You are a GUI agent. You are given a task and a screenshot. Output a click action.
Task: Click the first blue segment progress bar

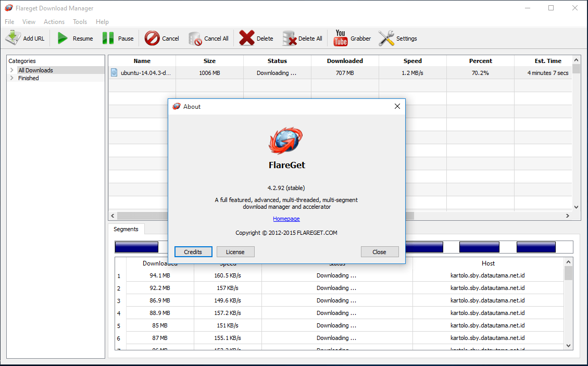(136, 247)
